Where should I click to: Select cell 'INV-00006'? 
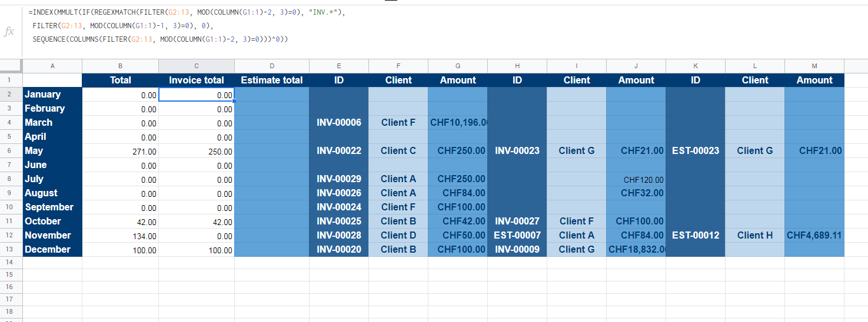point(339,122)
